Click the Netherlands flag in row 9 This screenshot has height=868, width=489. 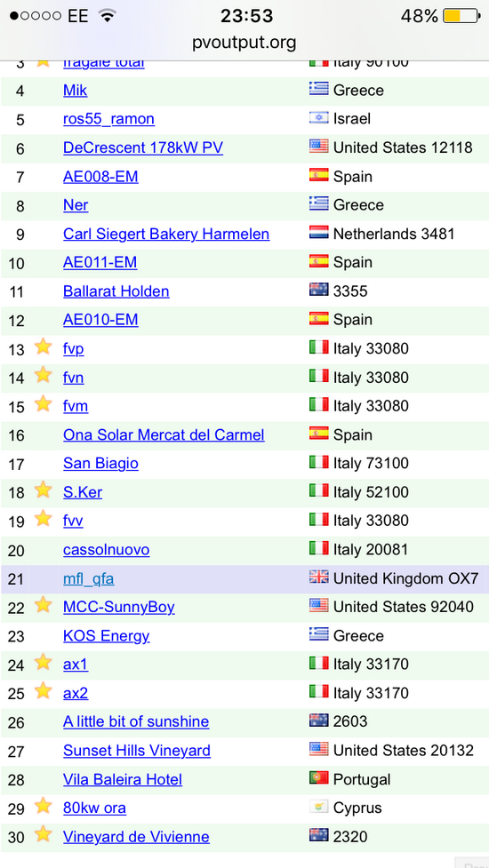[319, 233]
